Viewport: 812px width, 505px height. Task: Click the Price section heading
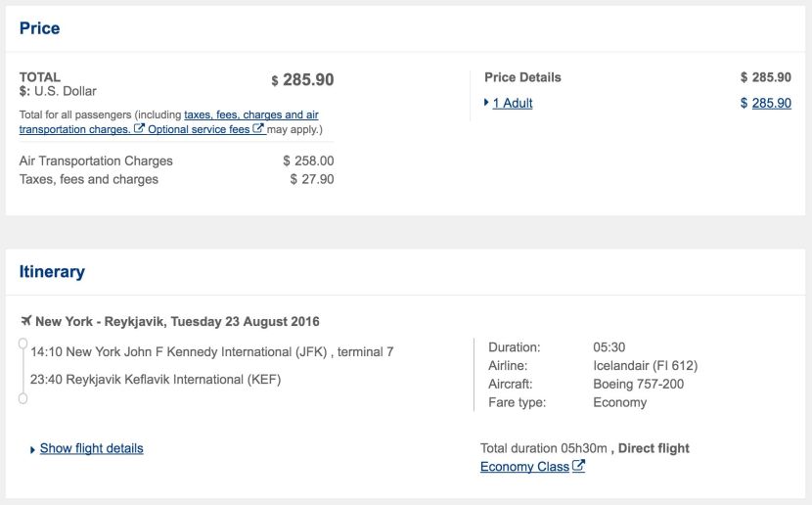click(39, 28)
